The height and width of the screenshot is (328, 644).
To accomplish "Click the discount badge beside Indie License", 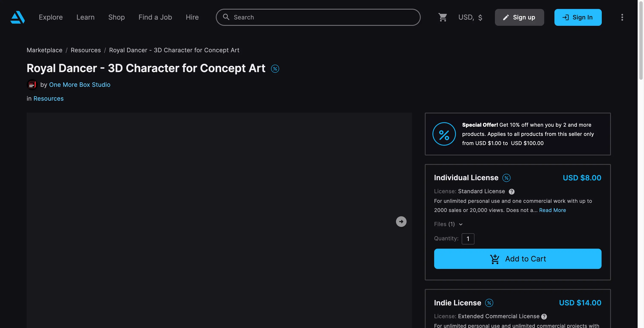I will coord(489,303).
